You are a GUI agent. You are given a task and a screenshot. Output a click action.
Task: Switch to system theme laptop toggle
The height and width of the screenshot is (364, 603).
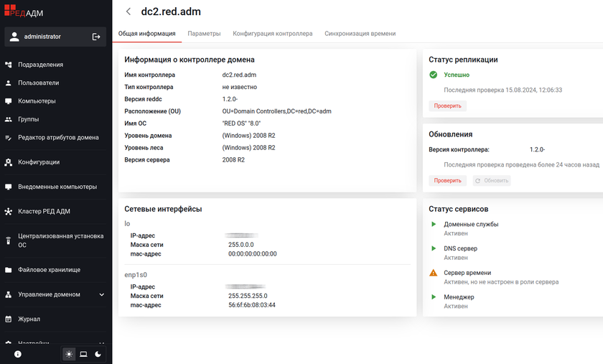tap(83, 354)
